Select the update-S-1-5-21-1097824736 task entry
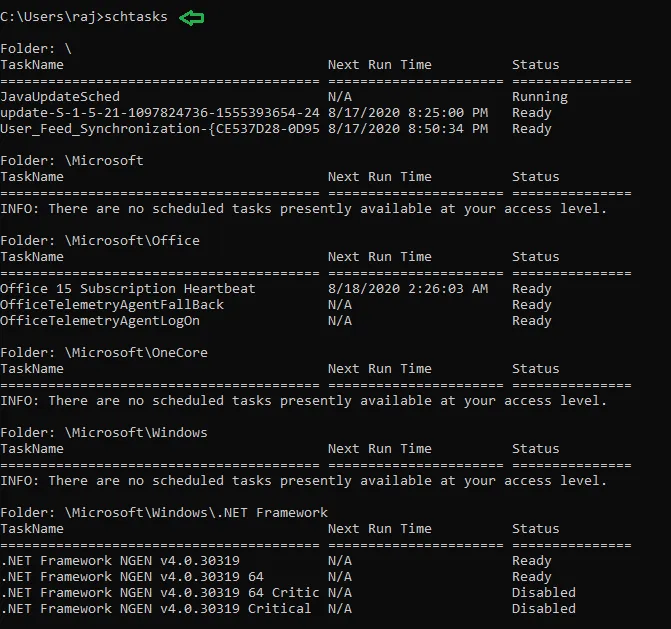 point(160,113)
